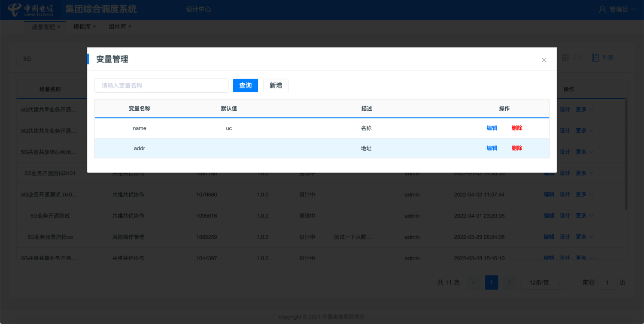
Task: Select the addr cell in variable table
Action: [140, 148]
